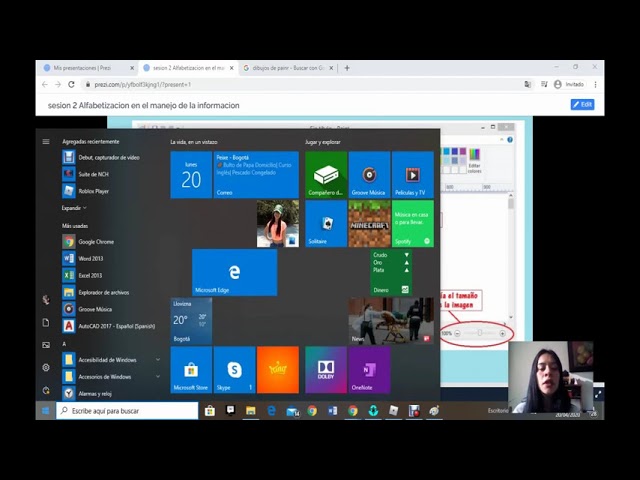Open Microsoft Store from the taskbar

coord(210,411)
